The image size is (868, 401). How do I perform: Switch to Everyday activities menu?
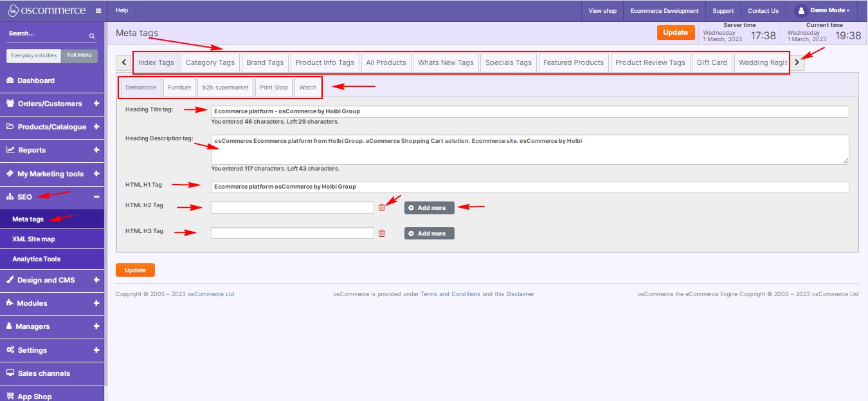(x=34, y=55)
